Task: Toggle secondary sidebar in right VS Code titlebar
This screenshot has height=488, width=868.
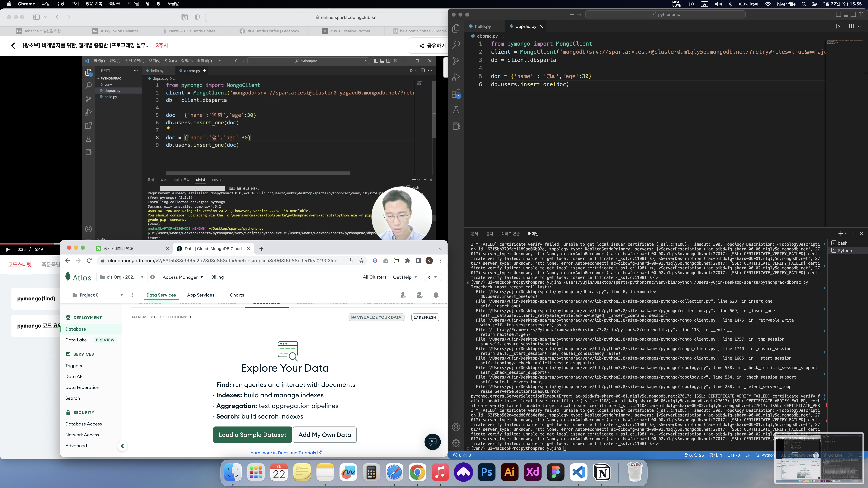Action: click(854, 14)
